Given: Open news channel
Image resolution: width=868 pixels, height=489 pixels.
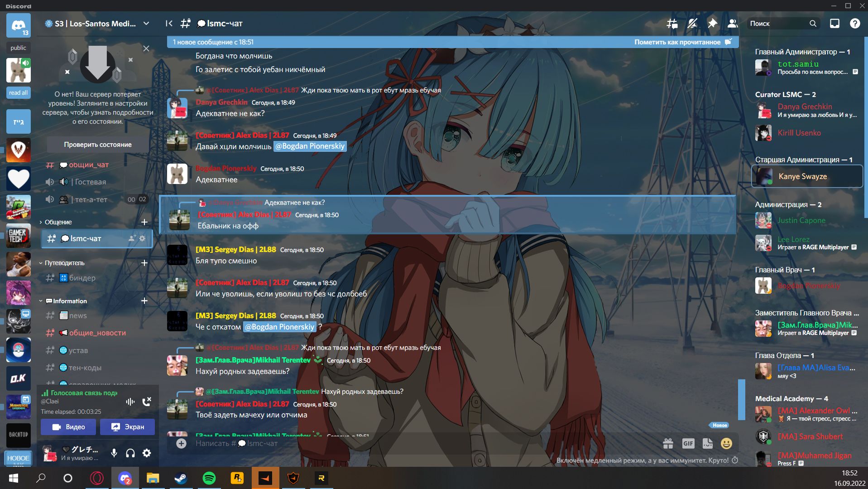Looking at the screenshot, I should (77, 315).
